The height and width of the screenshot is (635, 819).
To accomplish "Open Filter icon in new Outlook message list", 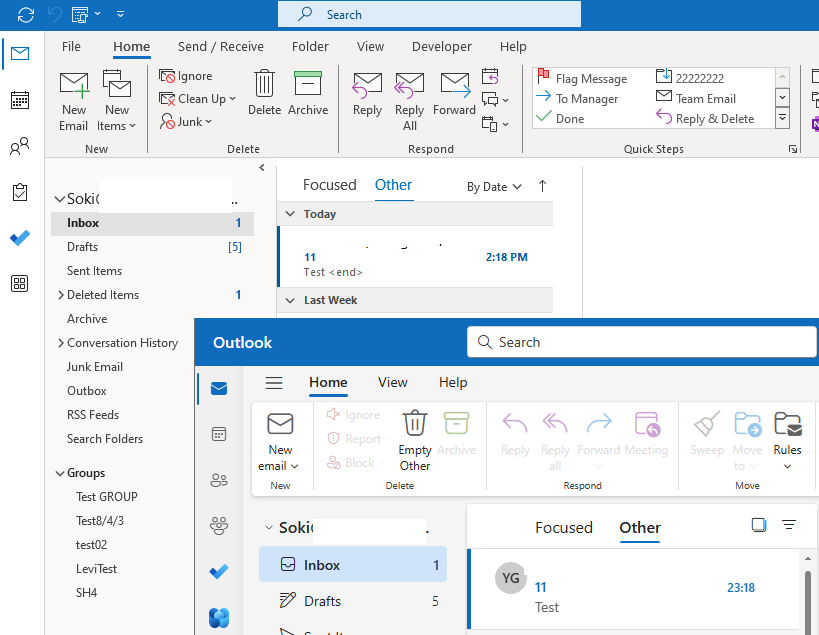I will pyautogui.click(x=789, y=524).
